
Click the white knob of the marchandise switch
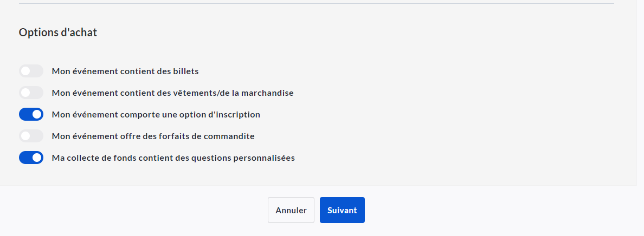point(25,93)
